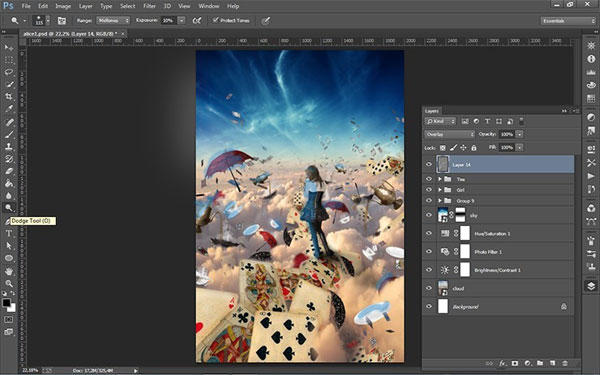
Task: Toggle Quick Mask mode
Action: pos(8,320)
